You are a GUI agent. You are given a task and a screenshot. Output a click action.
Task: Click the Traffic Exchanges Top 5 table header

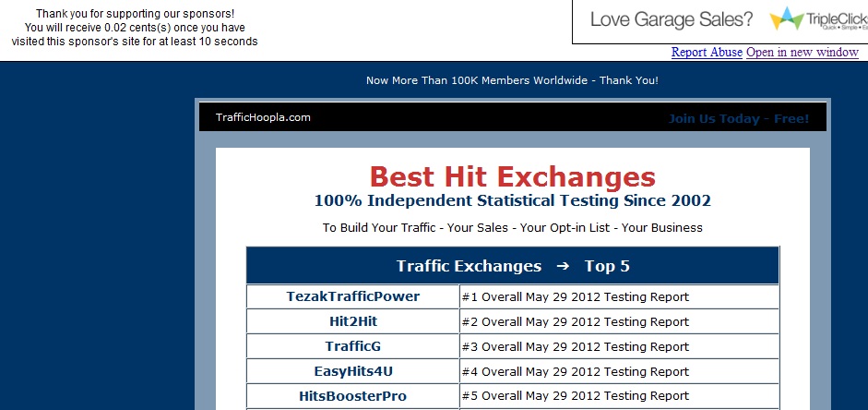(513, 266)
